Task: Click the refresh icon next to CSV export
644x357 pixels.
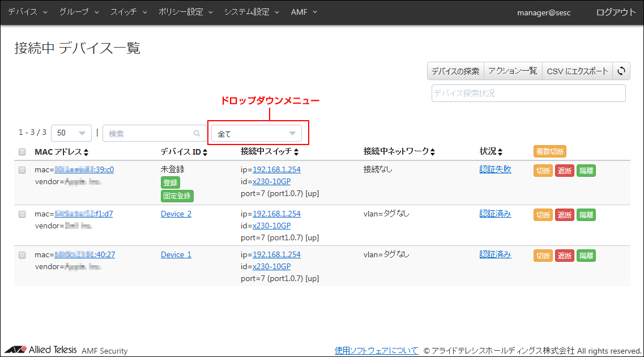Action: 621,71
